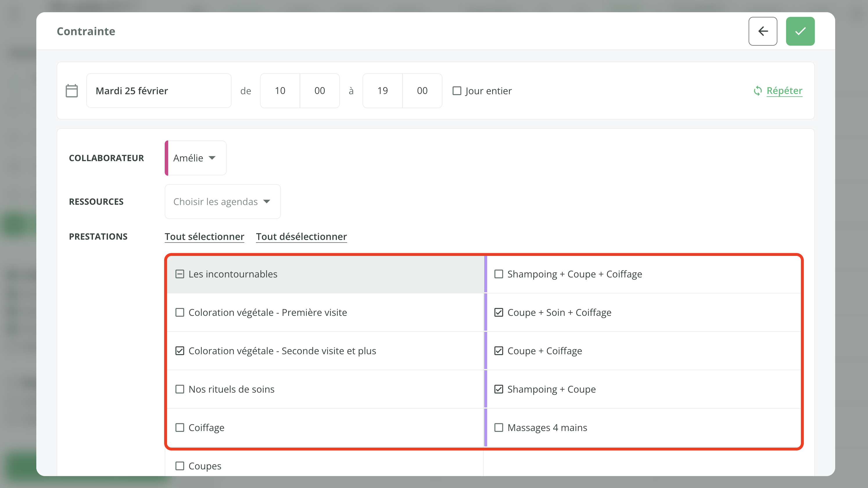Click the repeat cycle icon
868x488 pixels.
pos(758,91)
